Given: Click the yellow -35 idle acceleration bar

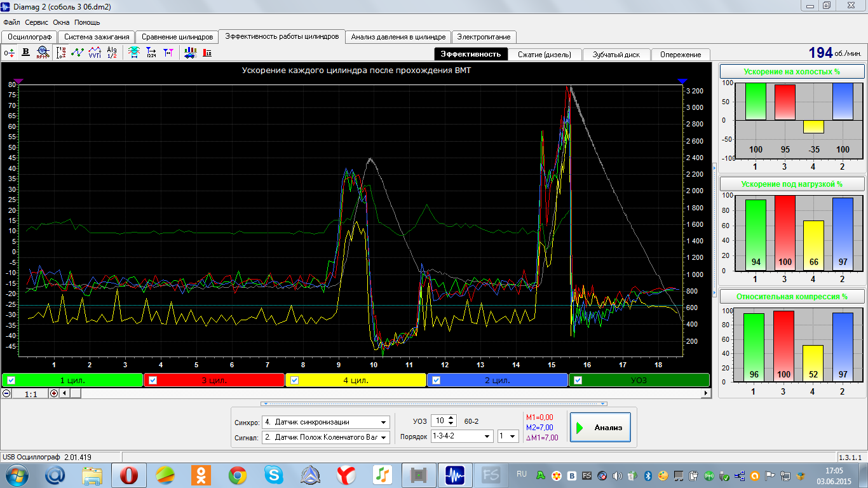Looking at the screenshot, I should coord(813,126).
